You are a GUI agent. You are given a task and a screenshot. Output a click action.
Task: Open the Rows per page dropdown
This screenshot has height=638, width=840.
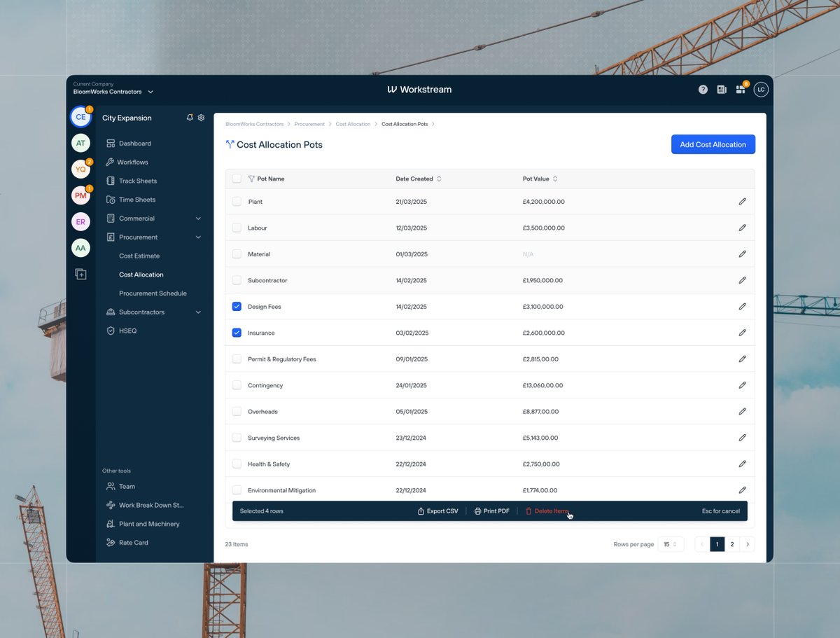point(671,544)
